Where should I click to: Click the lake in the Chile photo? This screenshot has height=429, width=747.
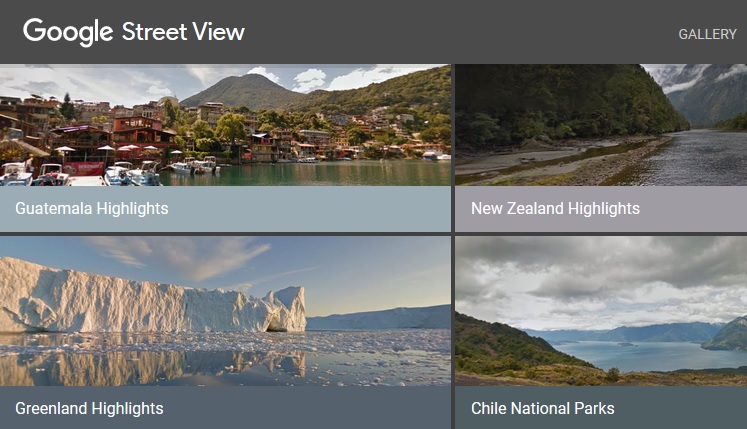click(x=640, y=355)
